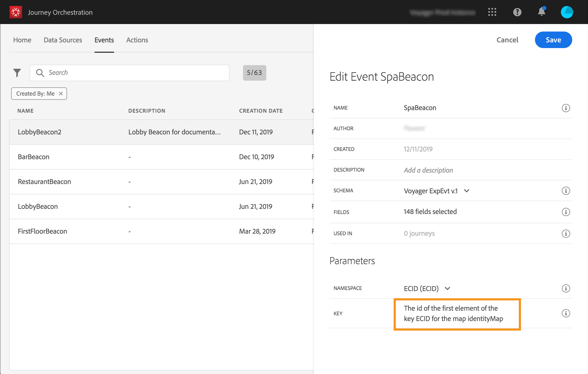Screen dimensions: 588x374
Task: Show info for the Fields row
Action: point(566,212)
